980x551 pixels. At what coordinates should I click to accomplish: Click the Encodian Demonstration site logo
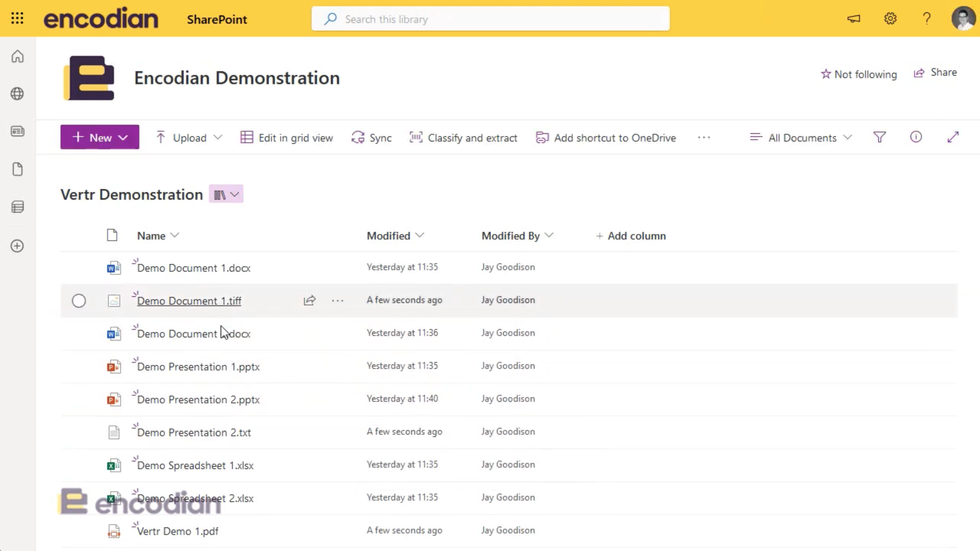click(x=89, y=78)
